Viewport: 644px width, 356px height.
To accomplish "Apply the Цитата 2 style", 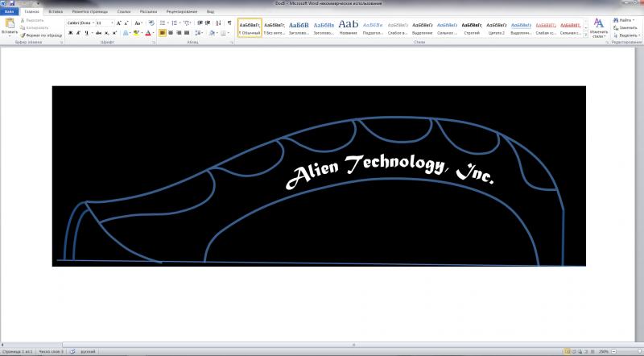I will coord(496,28).
